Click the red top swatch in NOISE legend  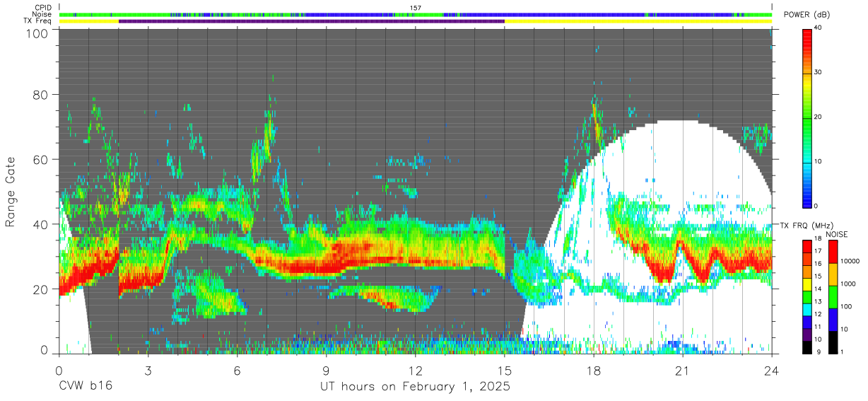[833, 252]
